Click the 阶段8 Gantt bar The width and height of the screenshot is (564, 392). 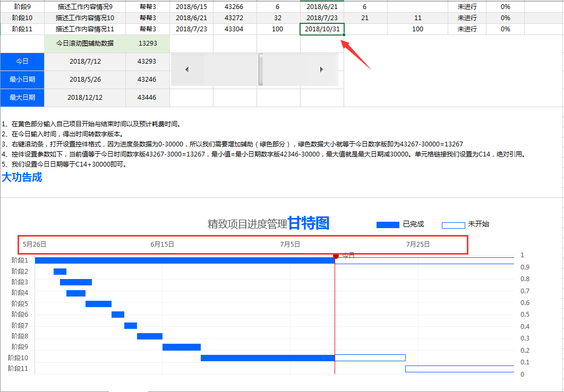[150, 336]
